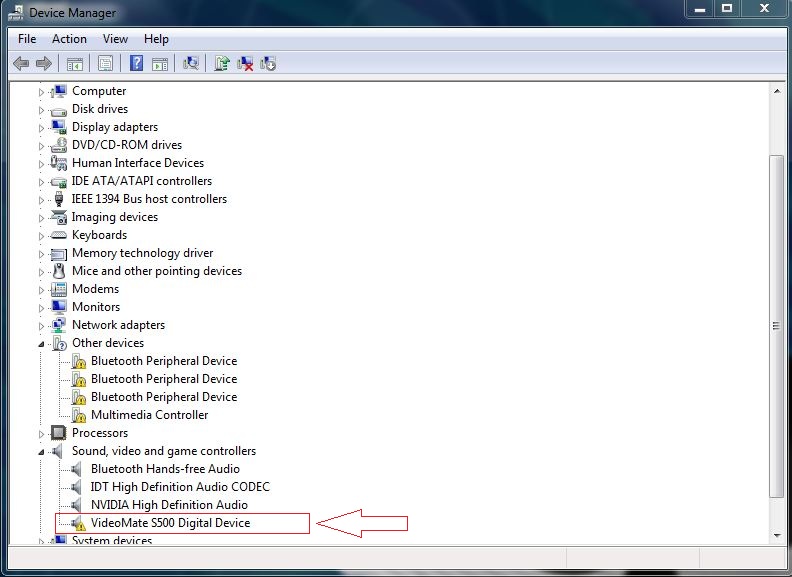792x577 pixels.
Task: Expand DVD/CD-ROM drives category
Action: [41, 146]
